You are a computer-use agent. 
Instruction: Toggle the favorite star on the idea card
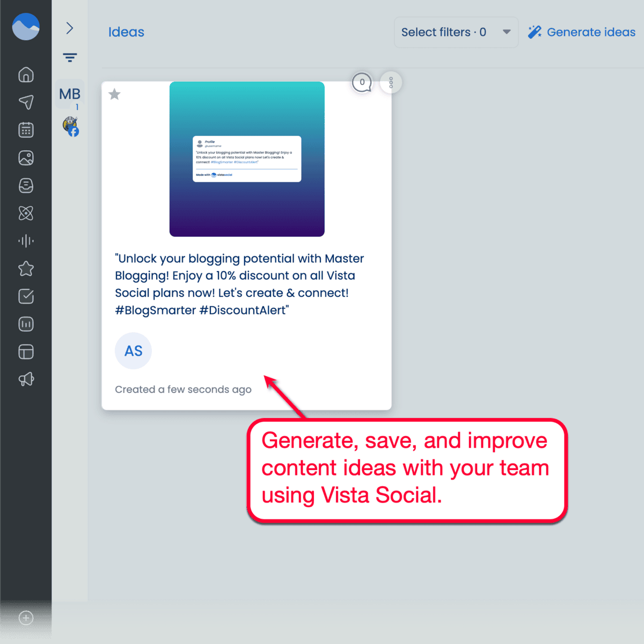(x=114, y=94)
